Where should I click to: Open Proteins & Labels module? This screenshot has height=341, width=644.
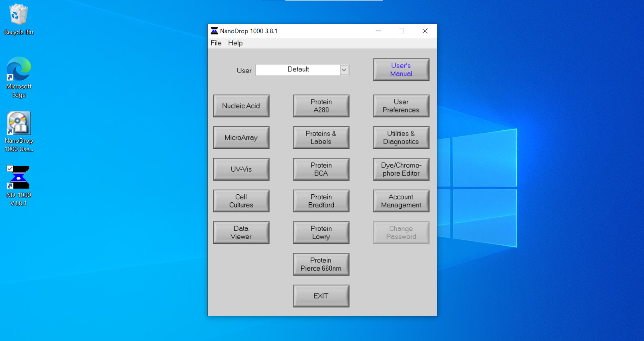(321, 138)
